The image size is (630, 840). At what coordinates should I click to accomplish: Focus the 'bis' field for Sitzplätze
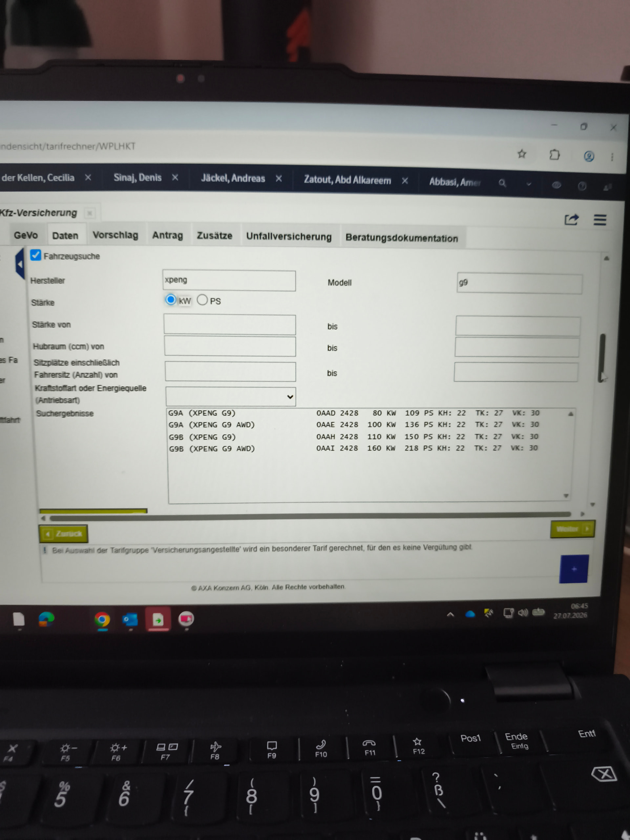516,372
